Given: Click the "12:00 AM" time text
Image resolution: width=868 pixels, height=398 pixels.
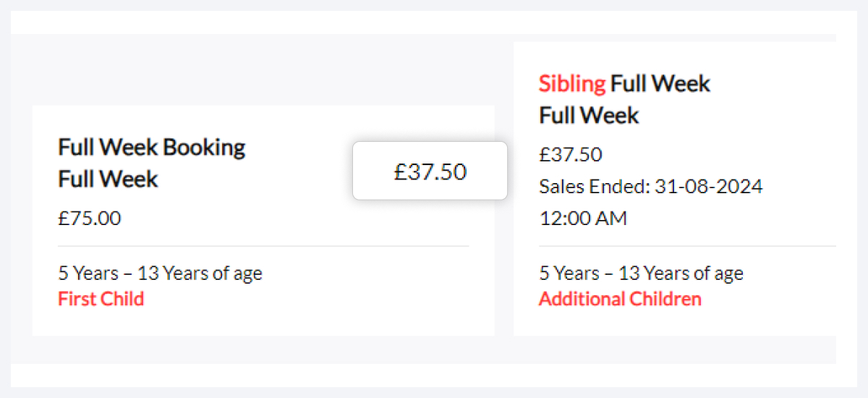Looking at the screenshot, I should (583, 218).
